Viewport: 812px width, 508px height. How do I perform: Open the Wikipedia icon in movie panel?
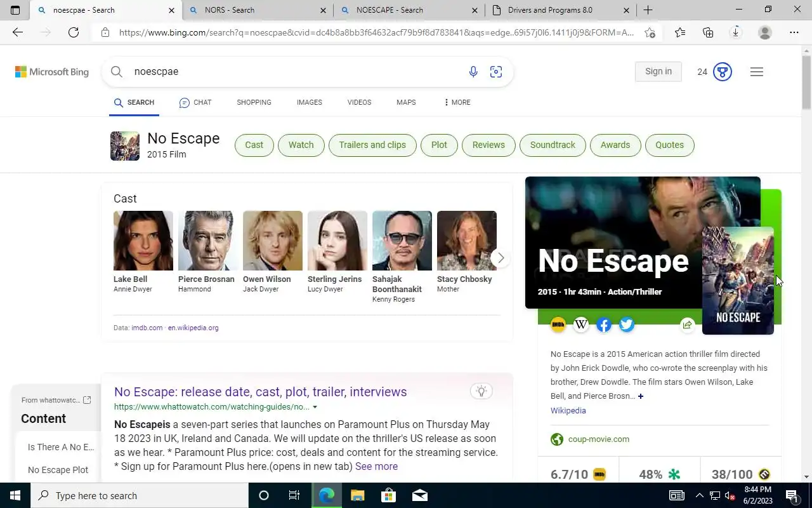tap(581, 325)
